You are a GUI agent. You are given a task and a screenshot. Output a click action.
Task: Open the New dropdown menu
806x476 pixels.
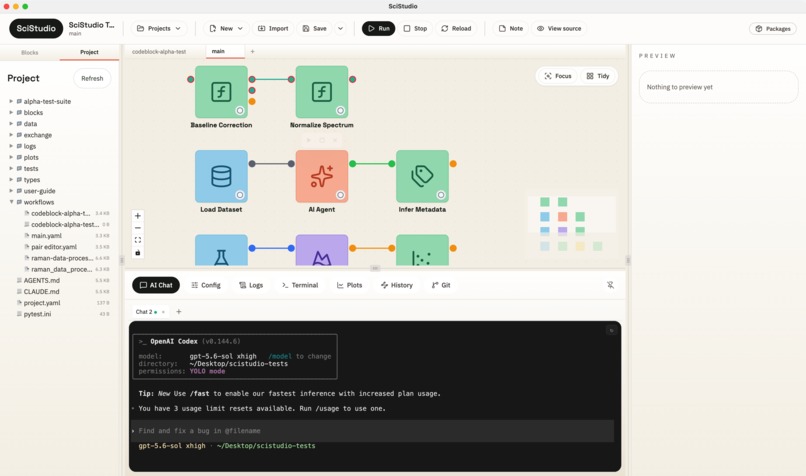point(226,28)
